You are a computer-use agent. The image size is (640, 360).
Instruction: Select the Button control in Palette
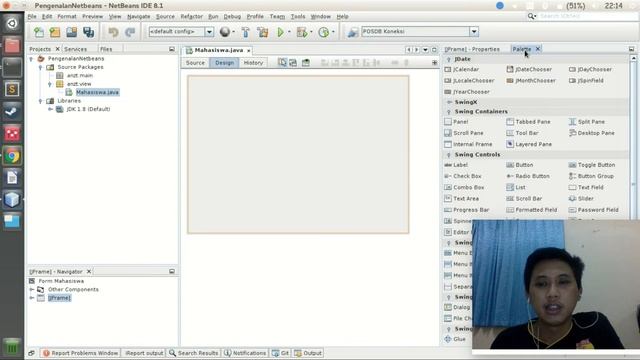coord(520,165)
